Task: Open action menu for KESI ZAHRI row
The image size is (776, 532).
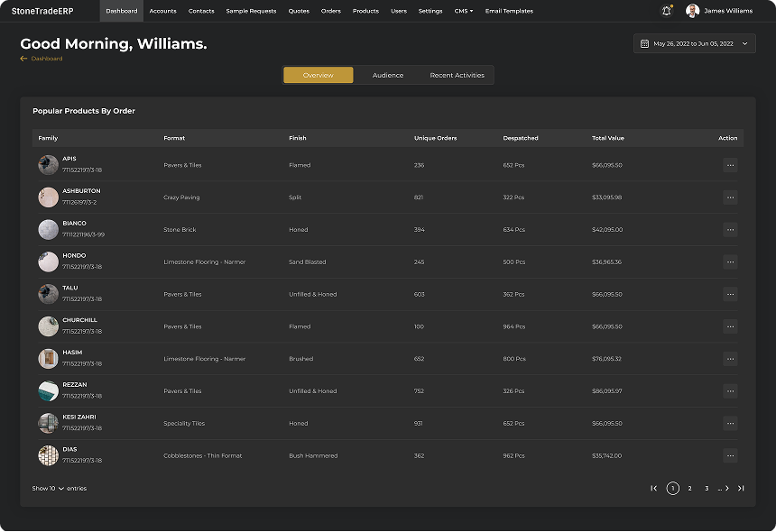Action: point(730,423)
